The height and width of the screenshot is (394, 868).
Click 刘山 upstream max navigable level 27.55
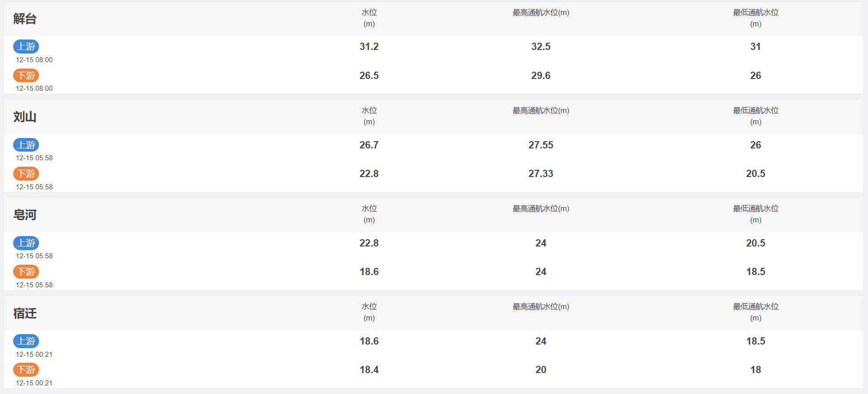(x=541, y=145)
